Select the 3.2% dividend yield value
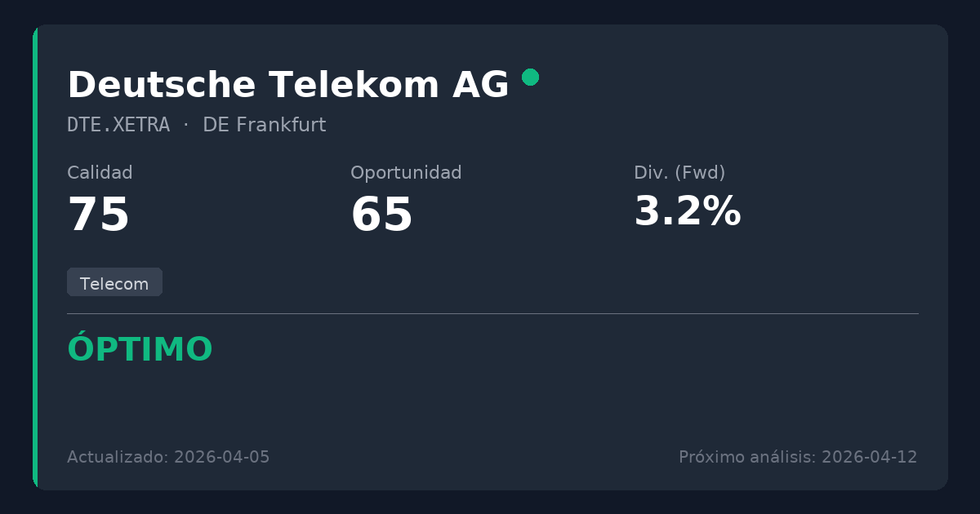This screenshot has width=980, height=514. [687, 212]
